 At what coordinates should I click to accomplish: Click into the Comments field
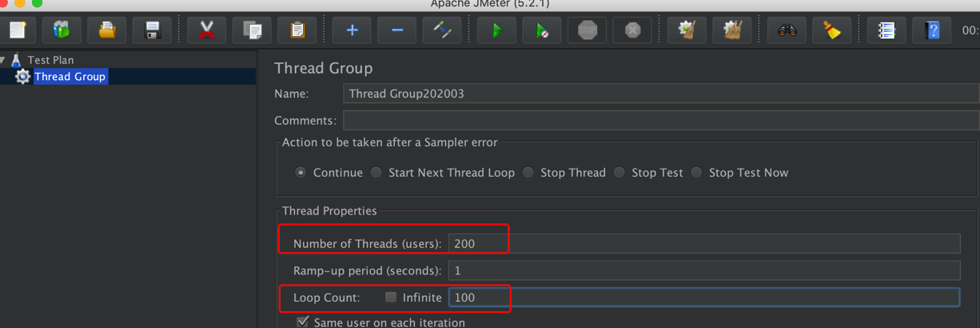pos(661,121)
